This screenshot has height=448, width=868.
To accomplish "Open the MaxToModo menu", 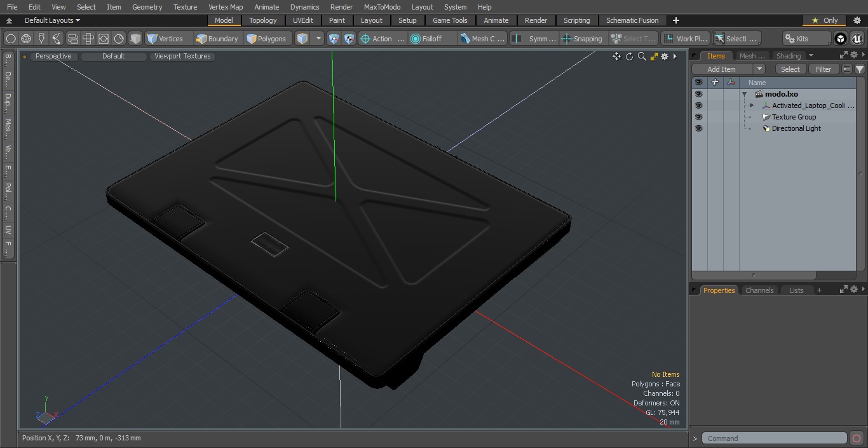I will click(382, 7).
